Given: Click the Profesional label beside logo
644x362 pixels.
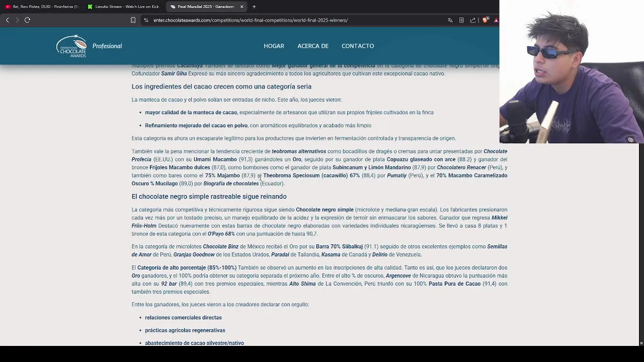Looking at the screenshot, I should point(107,46).
